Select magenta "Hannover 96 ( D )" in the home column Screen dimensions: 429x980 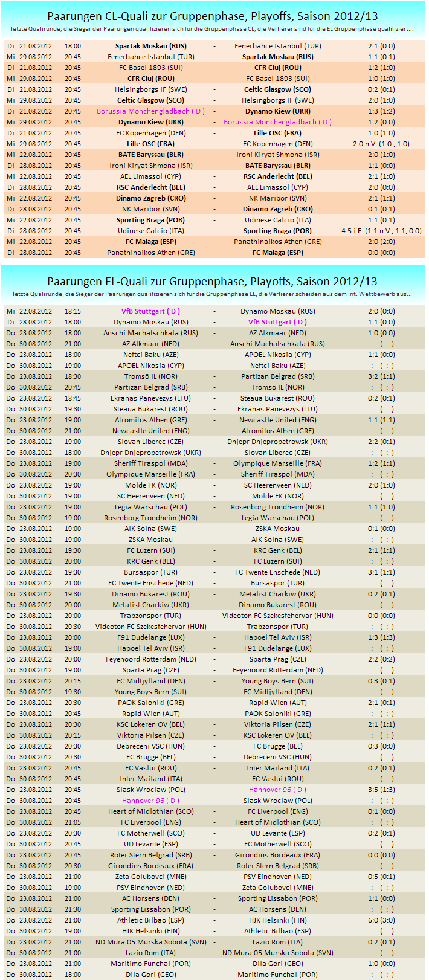pyautogui.click(x=151, y=801)
